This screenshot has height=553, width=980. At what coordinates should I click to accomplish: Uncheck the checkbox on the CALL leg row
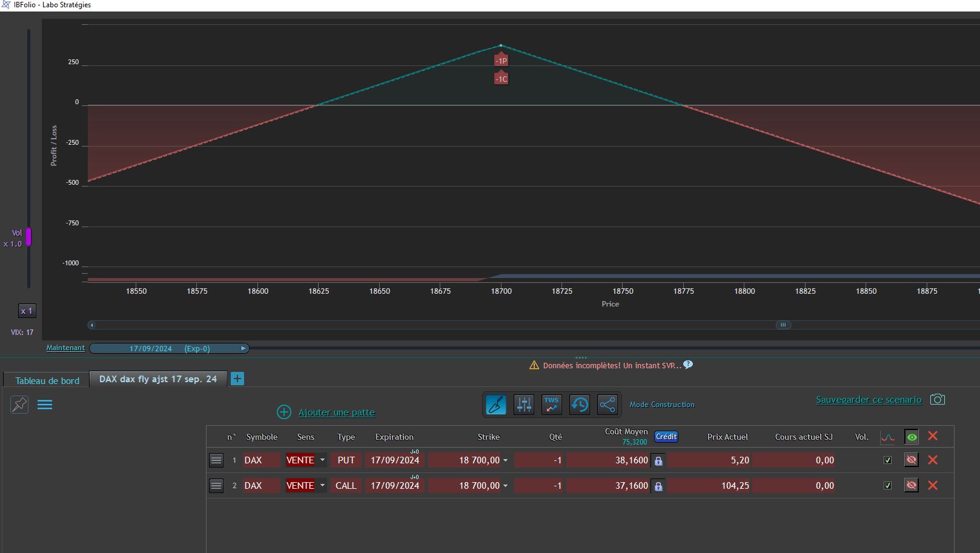(887, 486)
